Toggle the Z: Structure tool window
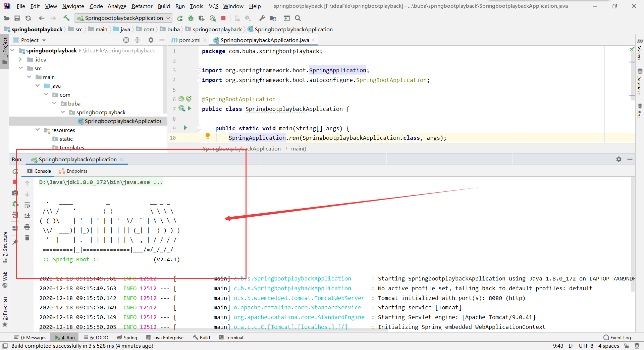This screenshot has height=350, width=644. (5, 247)
